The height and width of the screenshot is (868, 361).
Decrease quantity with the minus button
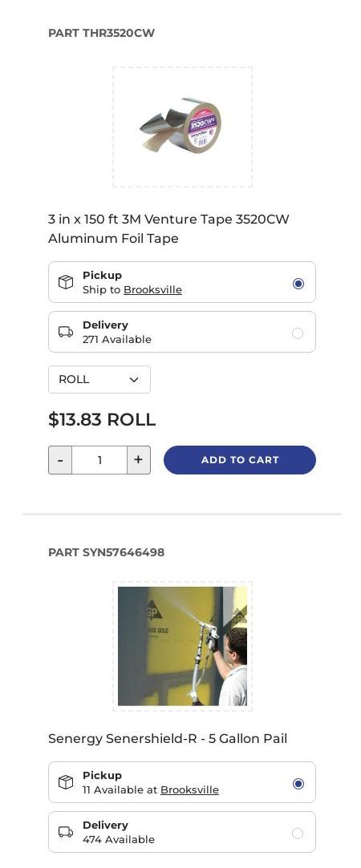(x=60, y=460)
